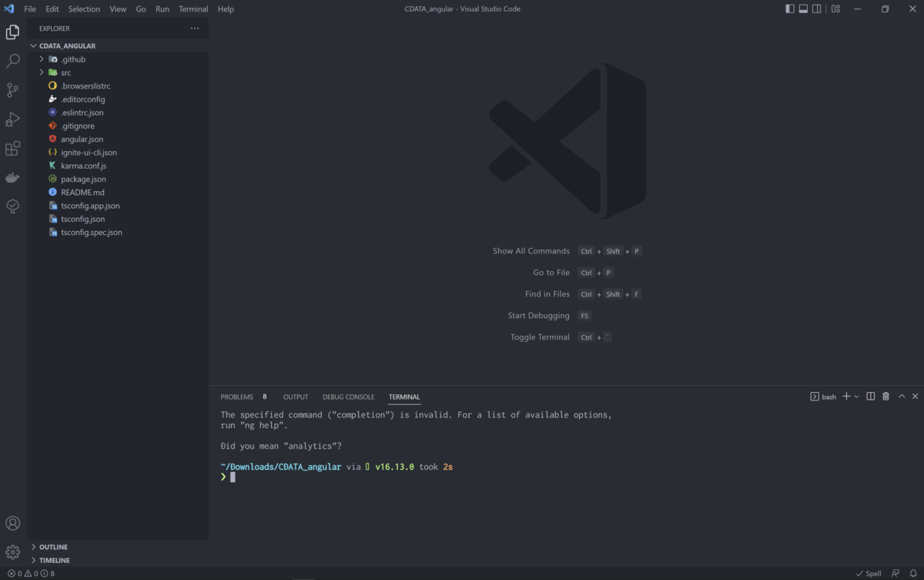Open the angular.json file
The height and width of the screenshot is (580, 924).
pos(82,139)
